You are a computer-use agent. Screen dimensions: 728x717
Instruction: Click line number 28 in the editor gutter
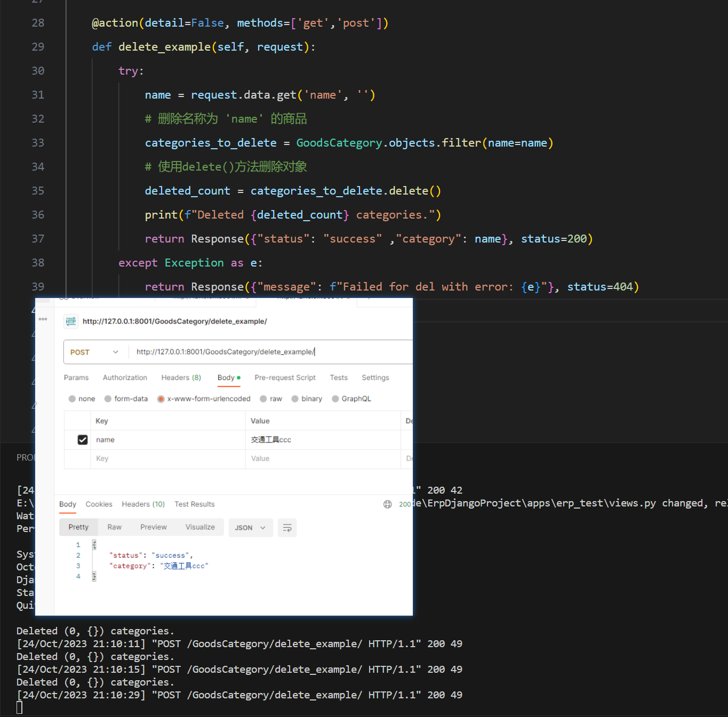pos(38,23)
